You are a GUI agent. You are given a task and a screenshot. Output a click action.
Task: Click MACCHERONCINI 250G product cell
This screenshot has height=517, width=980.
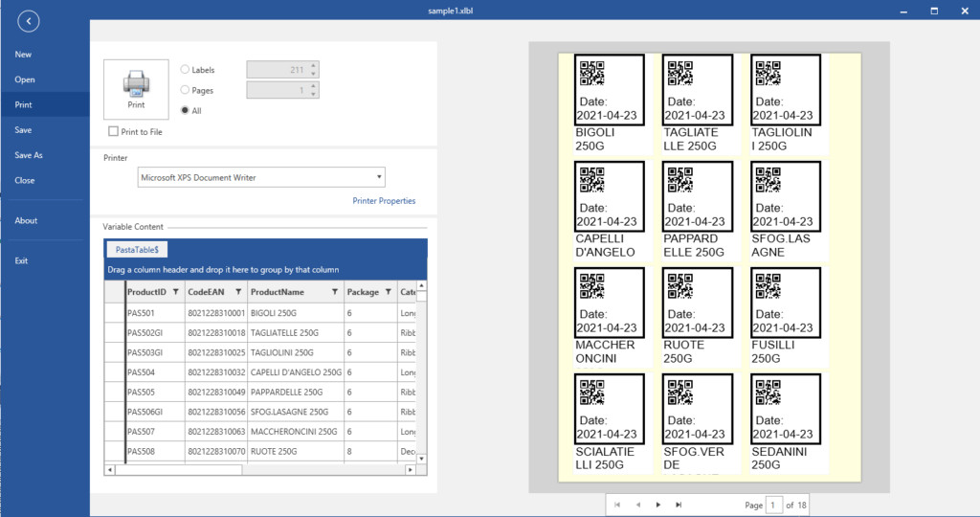point(296,432)
